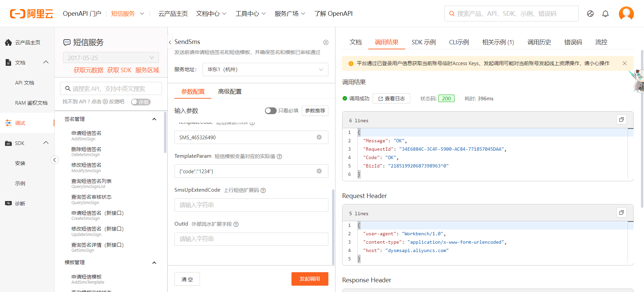
Task: Open 了解 OpenAPI menu item
Action: (x=333, y=14)
